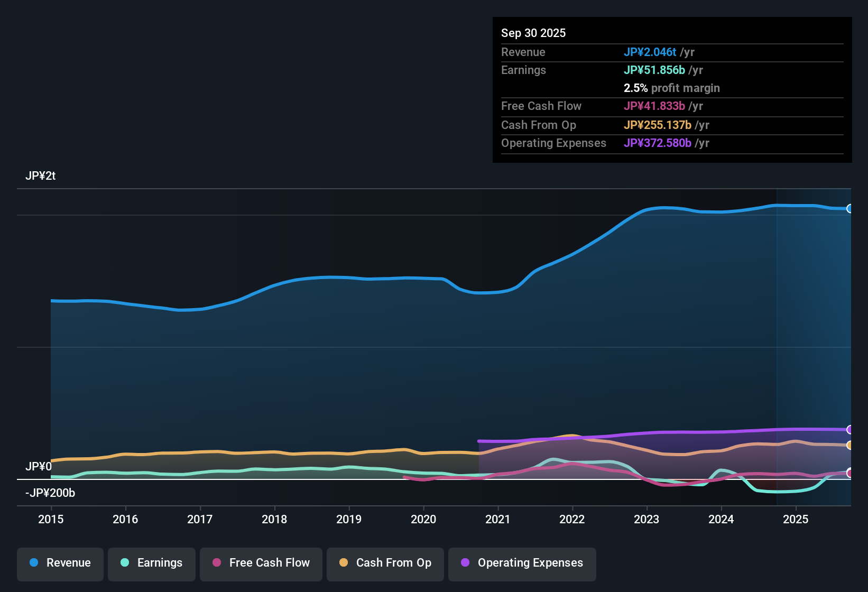This screenshot has width=868, height=592.
Task: Click the JP¥0 y-axis label
Action: coord(39,467)
